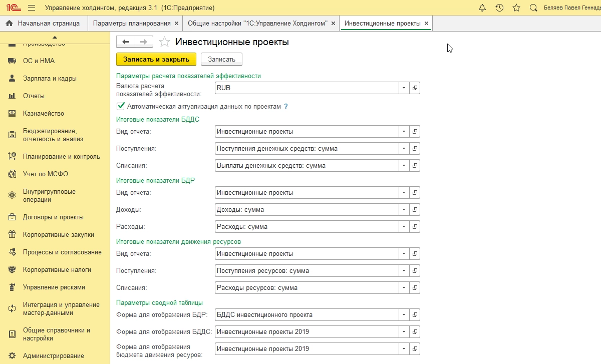Open the hamburger main menu icon

[x=32, y=8]
